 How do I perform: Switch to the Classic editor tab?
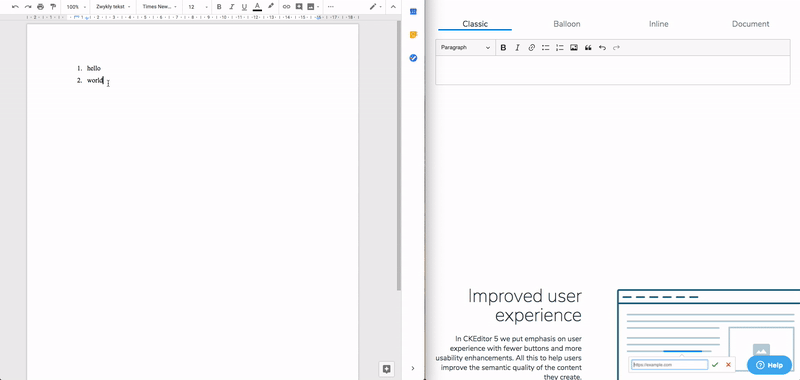tap(475, 24)
